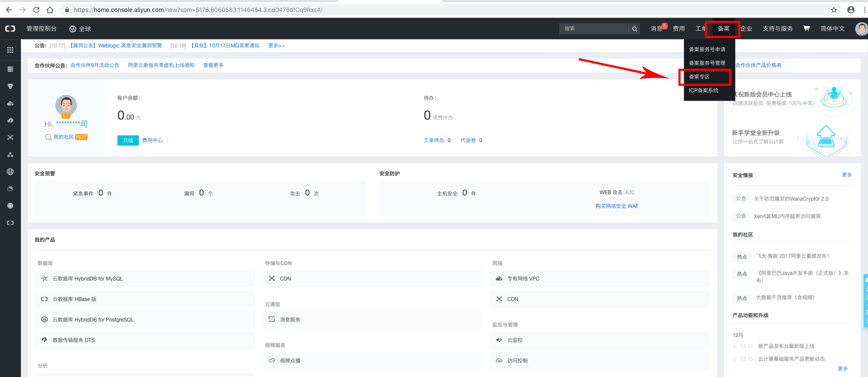This screenshot has width=868, height=377.
Task: Click the 专有网络 VPC cloud icon
Action: pos(499,278)
